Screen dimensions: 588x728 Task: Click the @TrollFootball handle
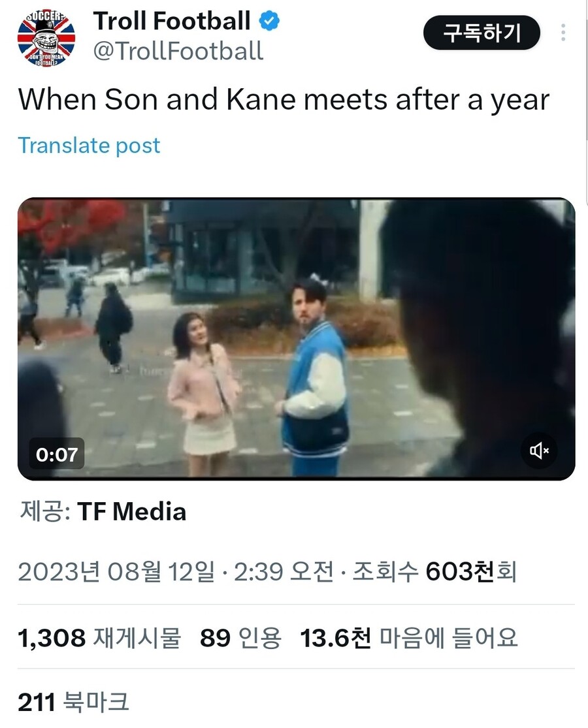point(178,51)
